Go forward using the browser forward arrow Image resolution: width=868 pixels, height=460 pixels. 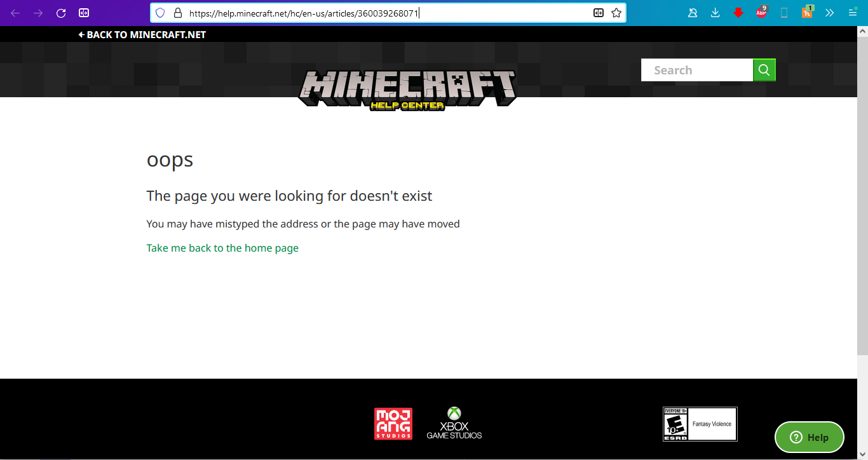click(x=38, y=13)
